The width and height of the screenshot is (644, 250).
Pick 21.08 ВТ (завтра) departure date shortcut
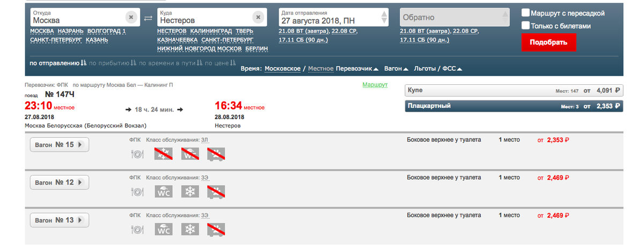(x=304, y=31)
